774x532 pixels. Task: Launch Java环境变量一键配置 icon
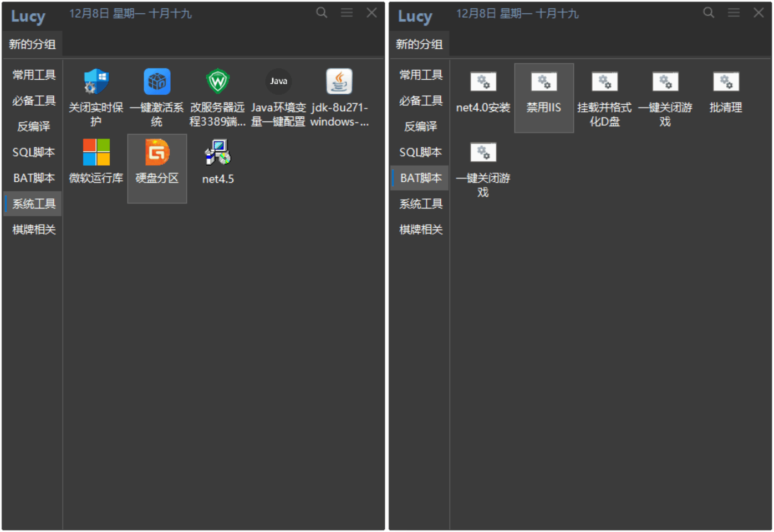pos(278,82)
